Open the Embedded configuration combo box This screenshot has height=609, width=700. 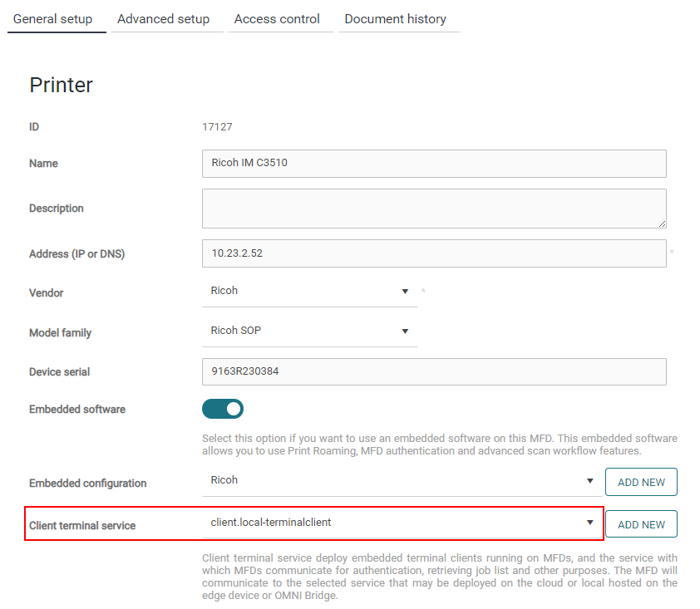[x=402, y=481]
